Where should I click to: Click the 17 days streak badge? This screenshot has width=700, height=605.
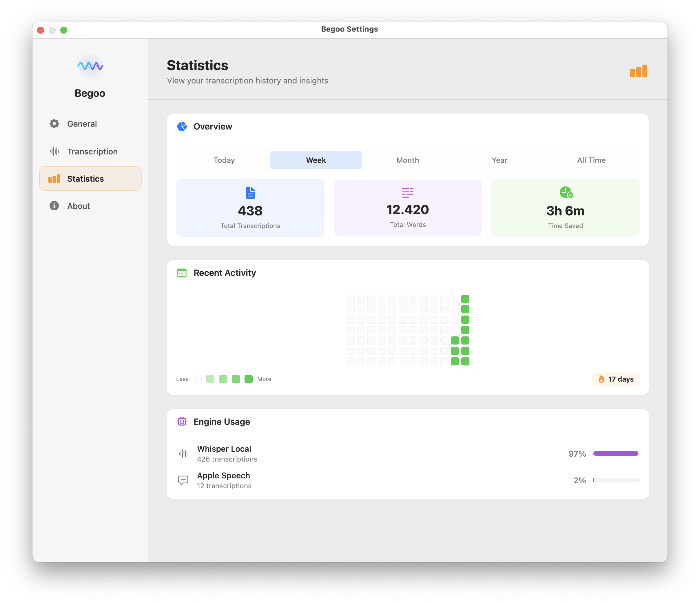[615, 379]
